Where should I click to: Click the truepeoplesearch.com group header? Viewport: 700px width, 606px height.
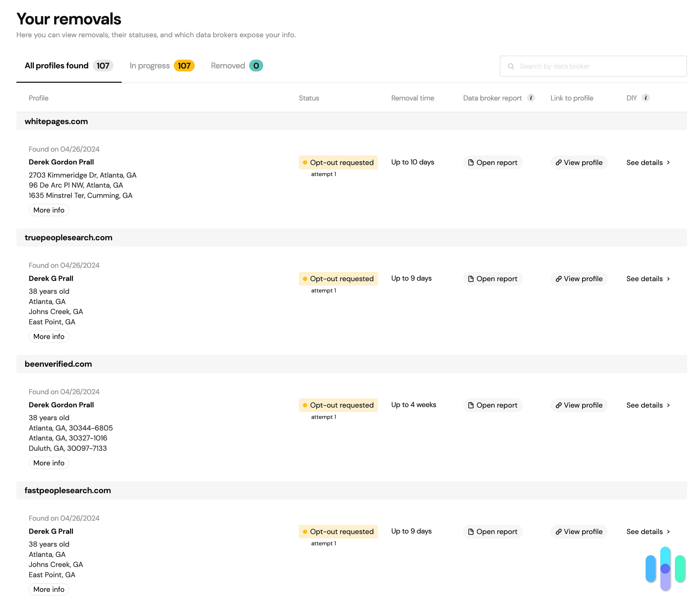[x=352, y=238]
